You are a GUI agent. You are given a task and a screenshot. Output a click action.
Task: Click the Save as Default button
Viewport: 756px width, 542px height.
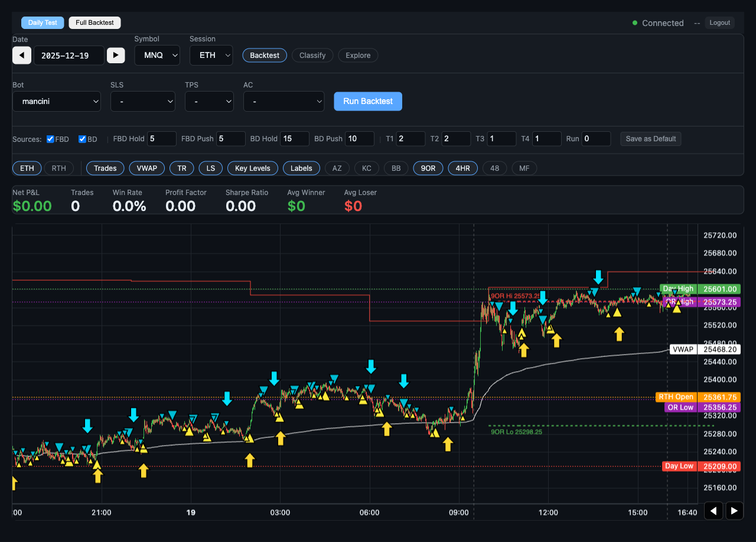pyautogui.click(x=650, y=138)
